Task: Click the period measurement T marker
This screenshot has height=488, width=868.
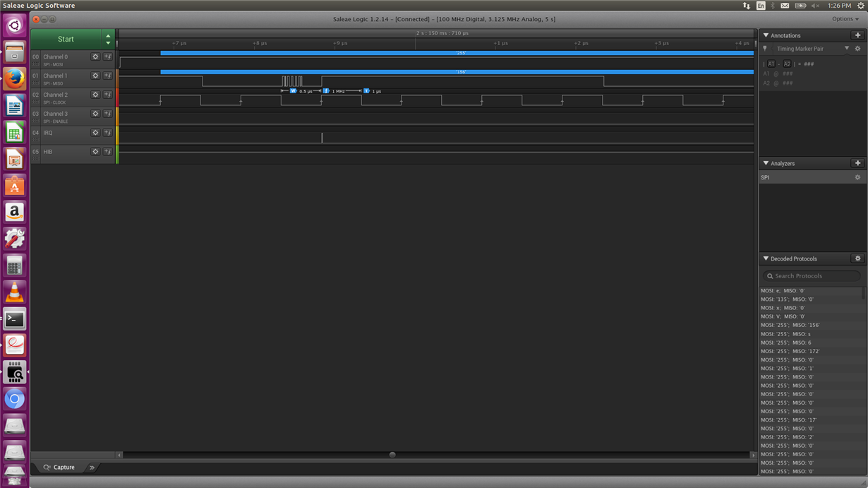Action: (366, 91)
